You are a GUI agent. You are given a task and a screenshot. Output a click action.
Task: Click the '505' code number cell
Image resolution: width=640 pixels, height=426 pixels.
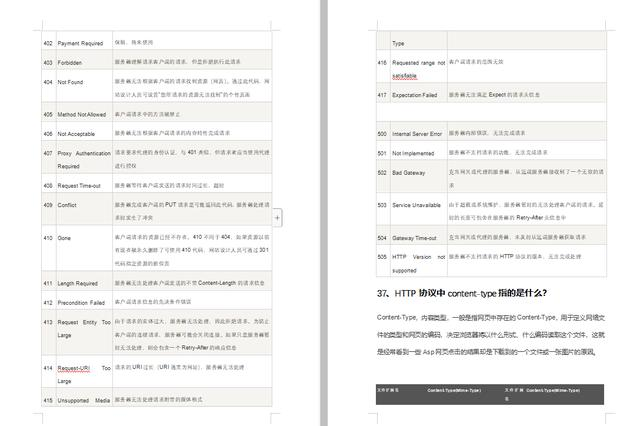pos(383,261)
